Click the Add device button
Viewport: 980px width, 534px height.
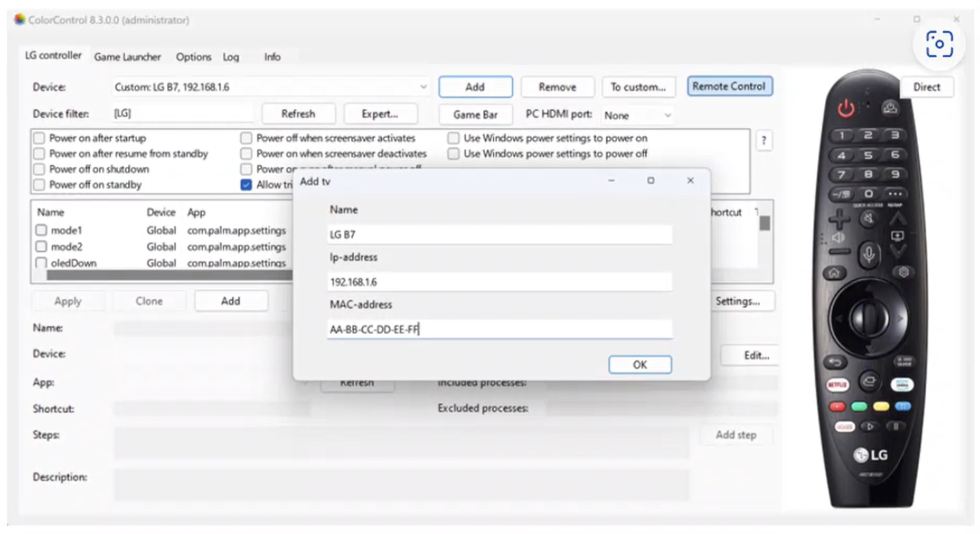(x=475, y=87)
